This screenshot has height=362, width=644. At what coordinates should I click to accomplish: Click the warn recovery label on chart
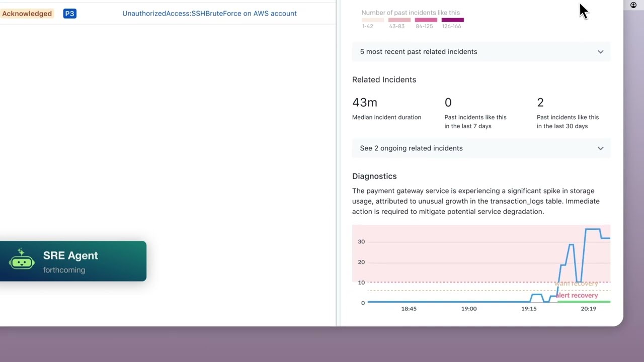pos(576,284)
